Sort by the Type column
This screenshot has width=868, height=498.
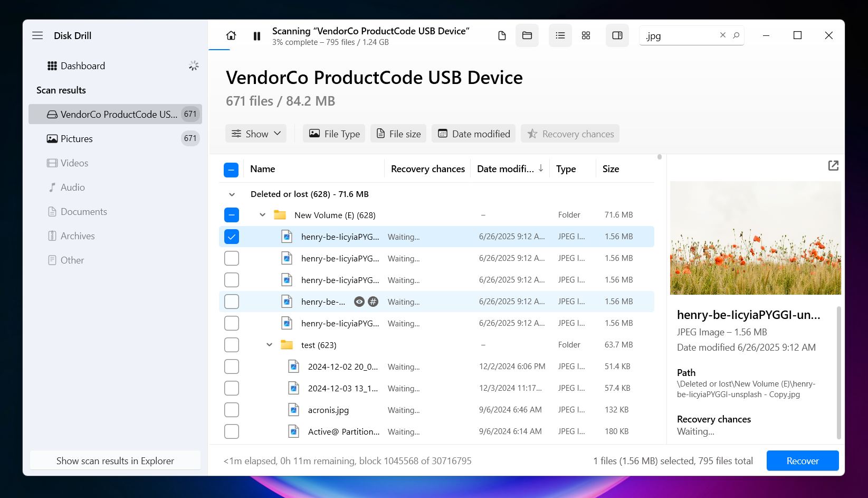(566, 169)
